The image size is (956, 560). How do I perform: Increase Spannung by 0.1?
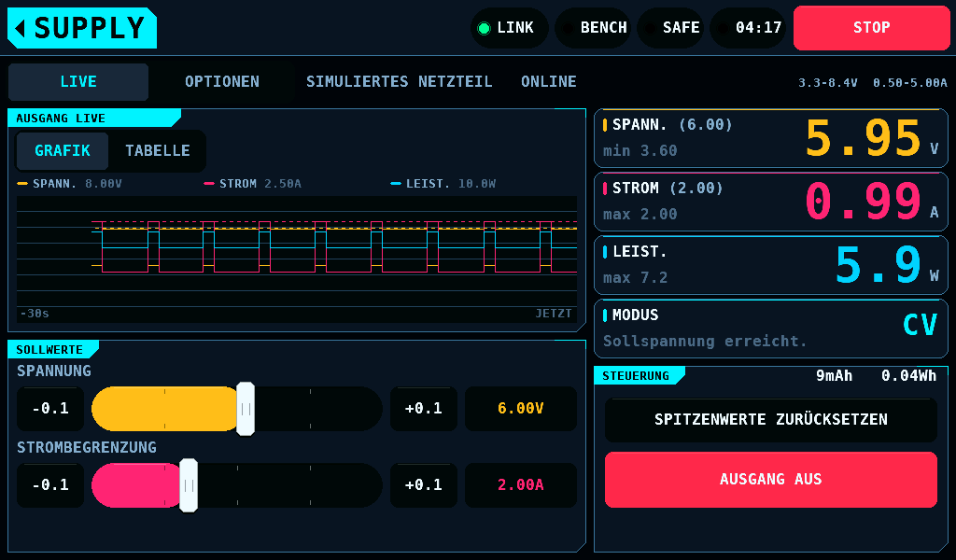coord(424,408)
